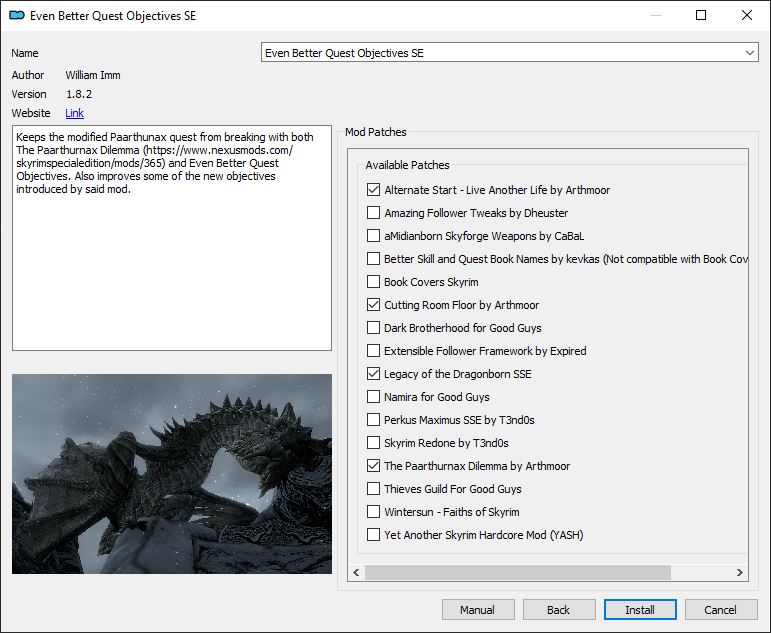
Task: Click the Manual button
Action: tap(478, 610)
